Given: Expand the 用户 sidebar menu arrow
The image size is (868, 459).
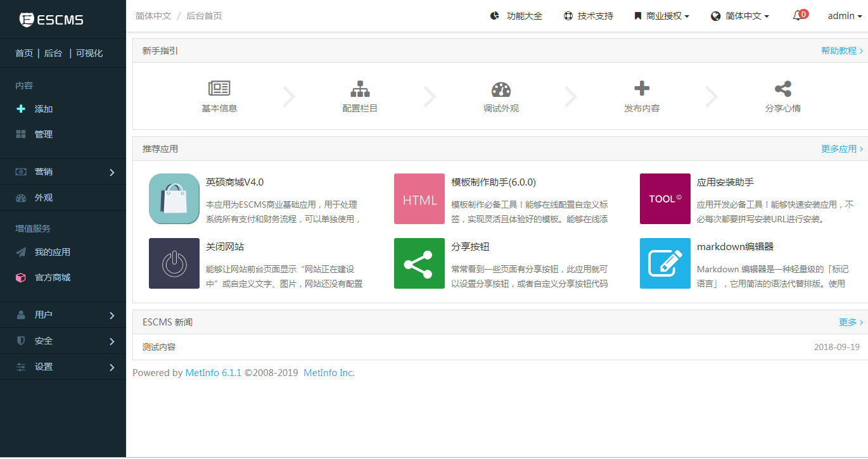Looking at the screenshot, I should click(x=112, y=315).
